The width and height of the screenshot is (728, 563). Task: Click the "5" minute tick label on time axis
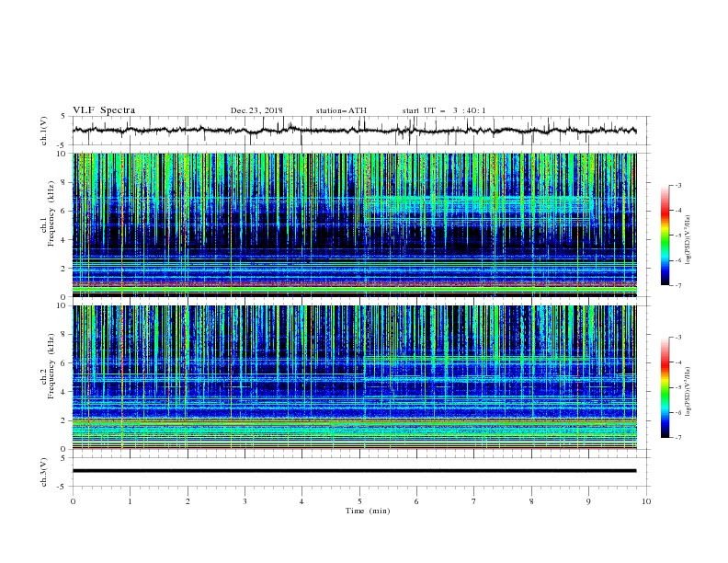click(x=359, y=501)
